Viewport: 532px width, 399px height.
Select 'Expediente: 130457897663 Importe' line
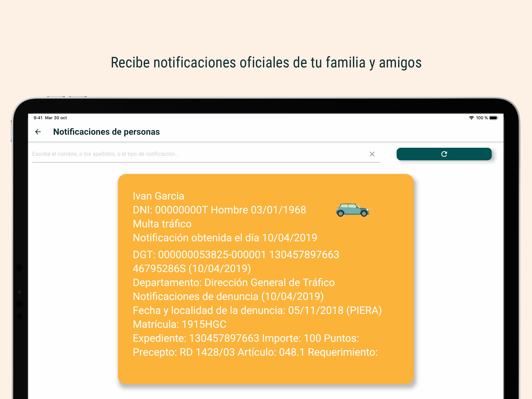246,338
